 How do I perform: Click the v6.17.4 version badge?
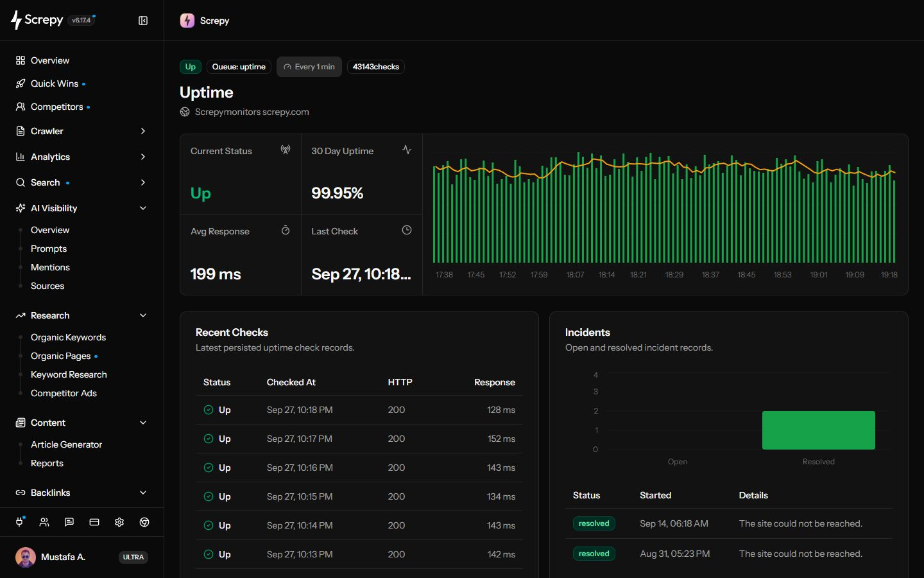click(x=81, y=21)
